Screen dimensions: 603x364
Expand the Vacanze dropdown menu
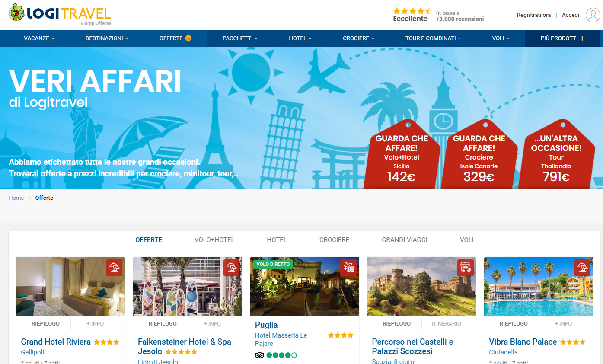pos(39,38)
